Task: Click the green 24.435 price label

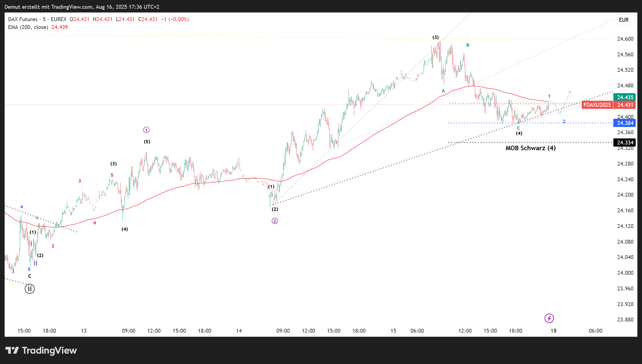Action: pyautogui.click(x=625, y=97)
